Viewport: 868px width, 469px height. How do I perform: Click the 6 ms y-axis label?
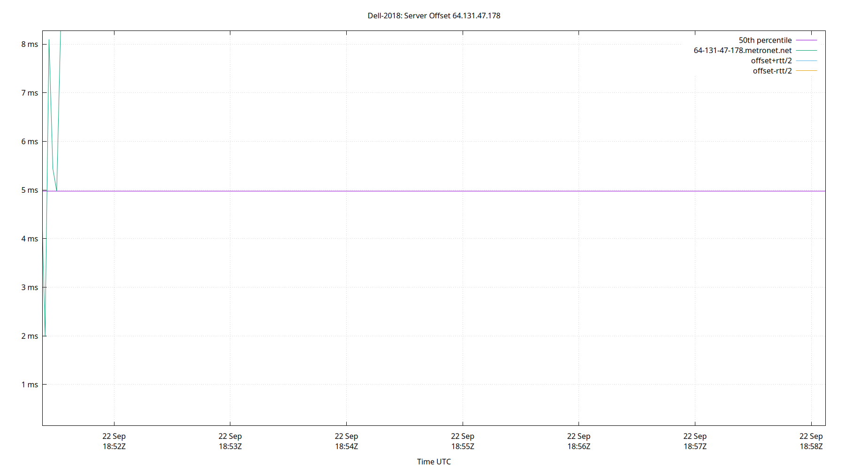[x=30, y=142]
